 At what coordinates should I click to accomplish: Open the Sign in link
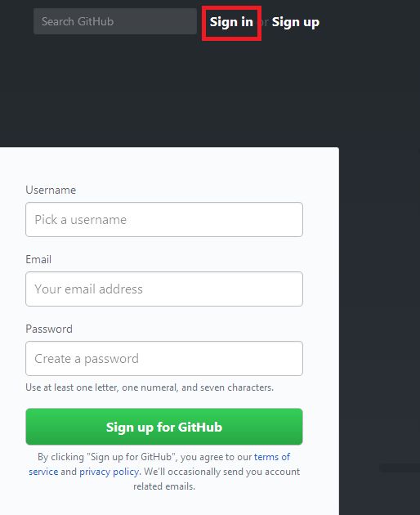tap(231, 22)
